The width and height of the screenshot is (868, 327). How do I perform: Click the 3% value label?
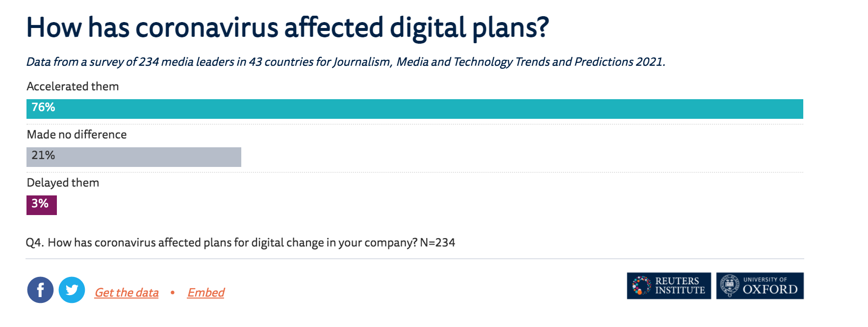[x=40, y=204]
